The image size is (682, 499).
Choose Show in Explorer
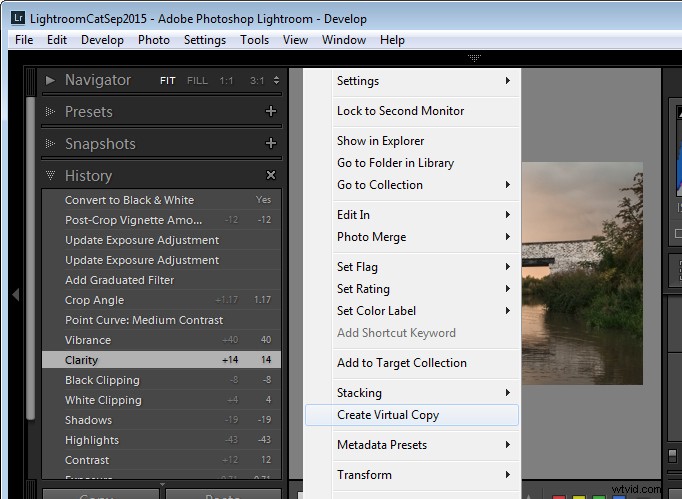(412, 141)
